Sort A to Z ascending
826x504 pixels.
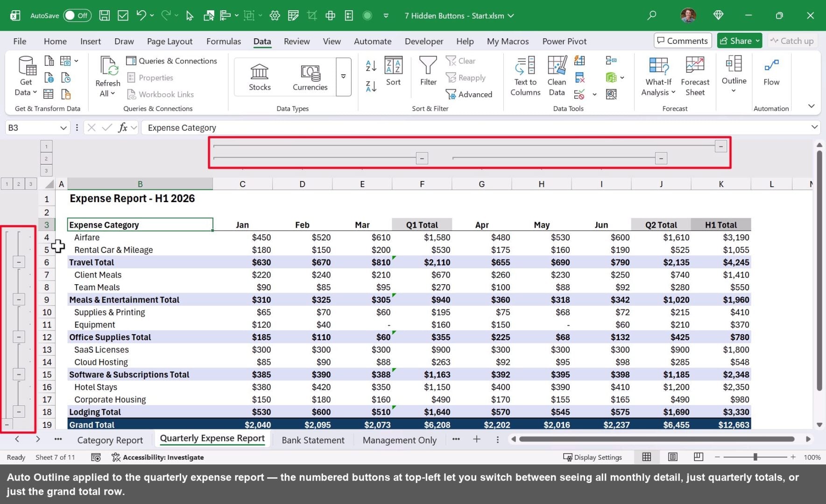[371, 66]
